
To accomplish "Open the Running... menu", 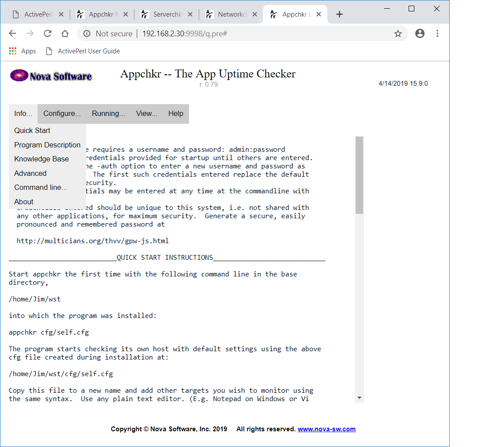I will (x=108, y=113).
